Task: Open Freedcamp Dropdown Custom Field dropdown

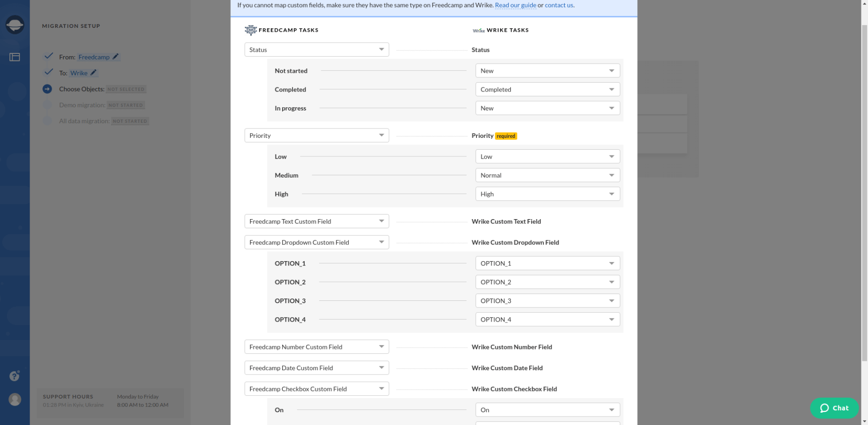Action: (x=317, y=242)
